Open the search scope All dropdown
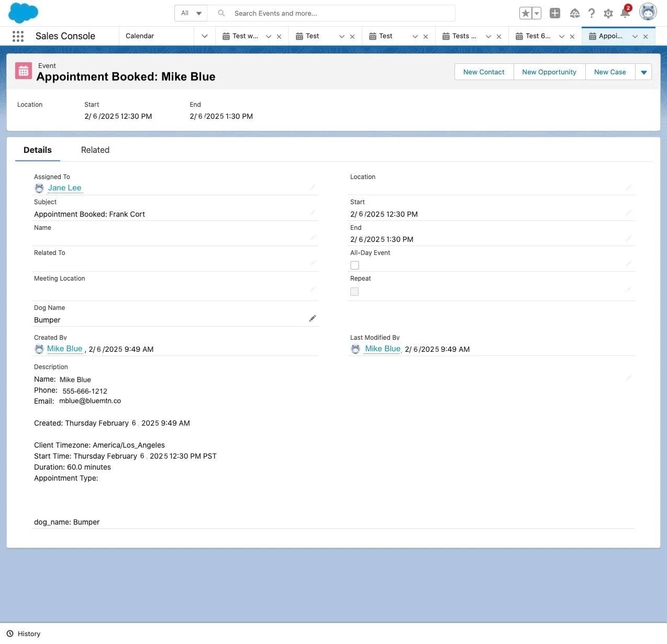 (191, 13)
